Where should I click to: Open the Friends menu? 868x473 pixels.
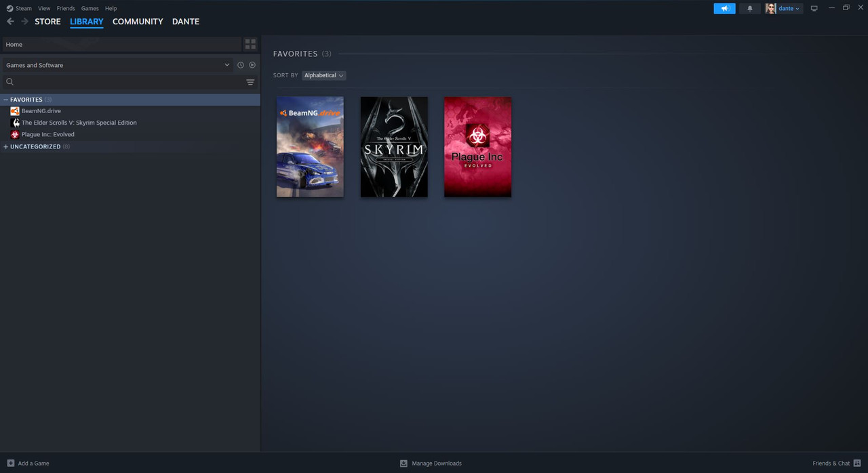[66, 8]
